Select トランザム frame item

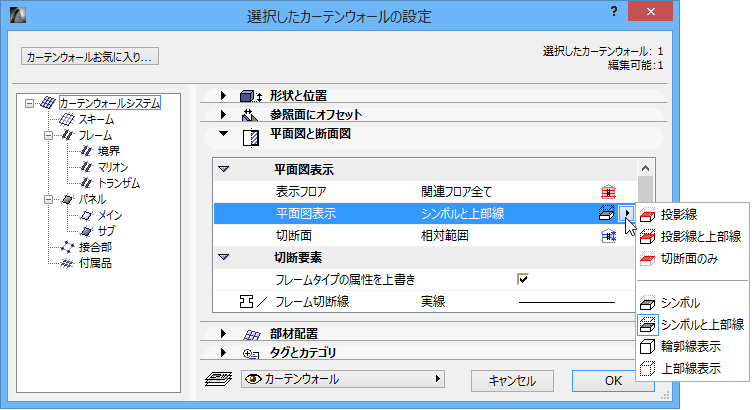(118, 183)
